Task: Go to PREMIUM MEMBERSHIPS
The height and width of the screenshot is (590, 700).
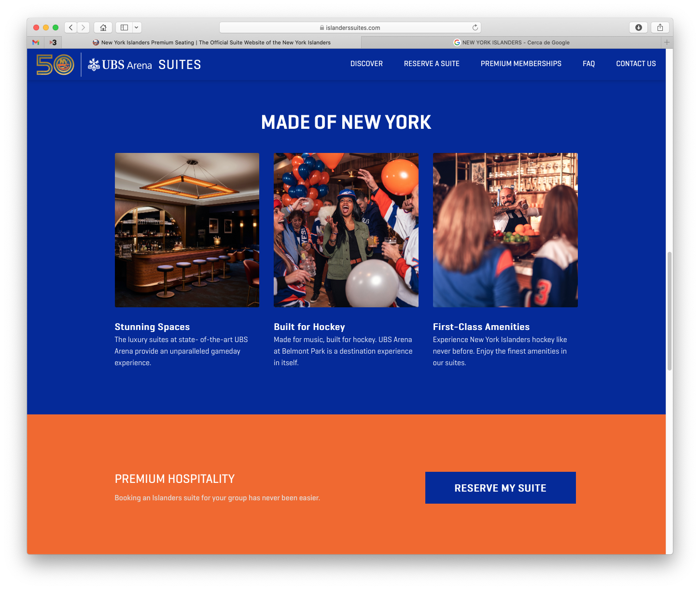Action: tap(521, 64)
